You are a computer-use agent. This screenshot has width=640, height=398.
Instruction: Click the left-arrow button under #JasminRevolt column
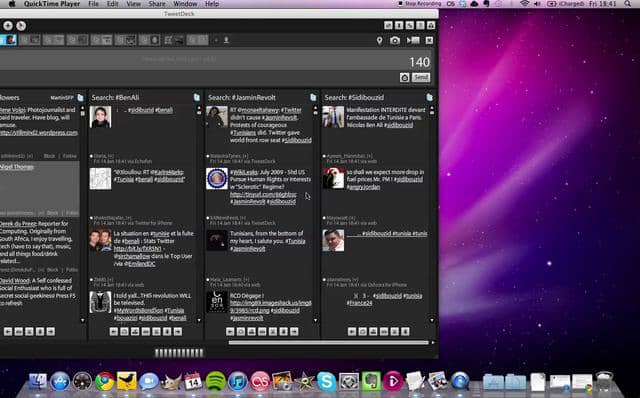coord(230,331)
